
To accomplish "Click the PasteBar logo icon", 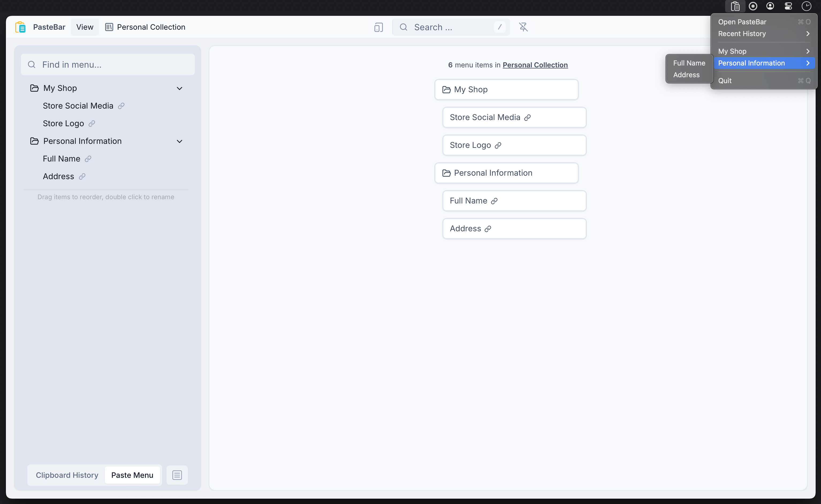I will [x=20, y=27].
